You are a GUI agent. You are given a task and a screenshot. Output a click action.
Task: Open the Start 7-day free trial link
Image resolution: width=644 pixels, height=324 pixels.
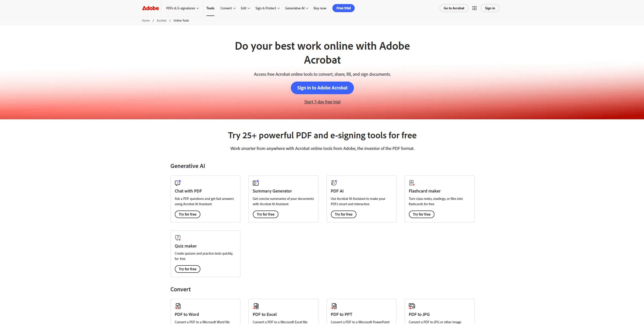[x=322, y=102]
